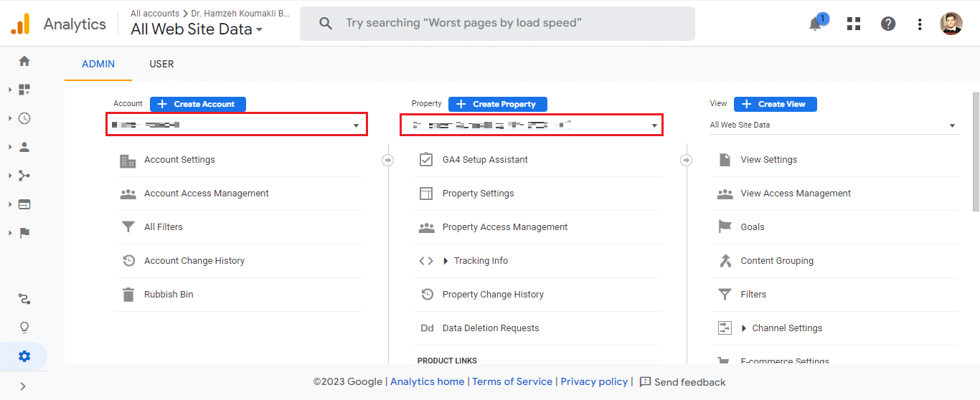The image size is (980, 400).
Task: Expand the Tracking Info section
Action: click(480, 261)
